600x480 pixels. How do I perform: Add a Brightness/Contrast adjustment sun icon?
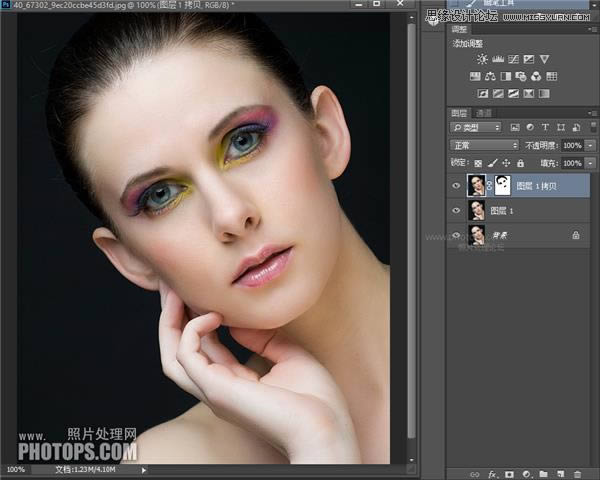point(482,59)
